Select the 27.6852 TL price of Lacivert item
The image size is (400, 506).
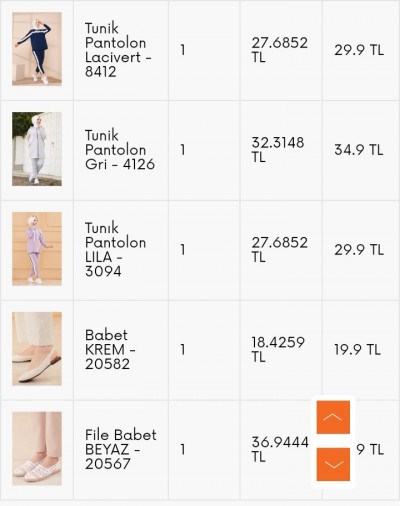279,50
